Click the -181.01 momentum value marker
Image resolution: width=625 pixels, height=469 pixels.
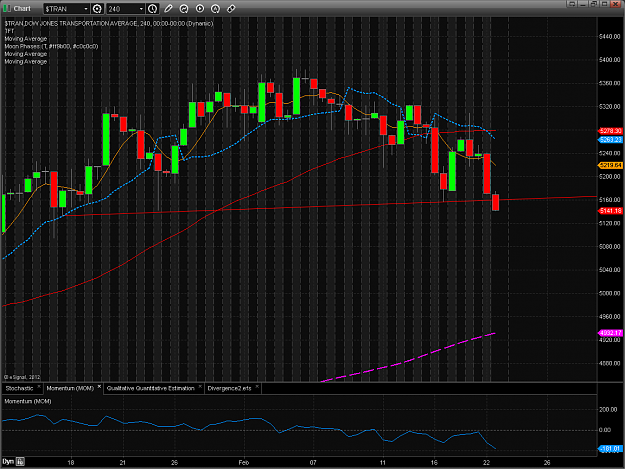point(610,449)
